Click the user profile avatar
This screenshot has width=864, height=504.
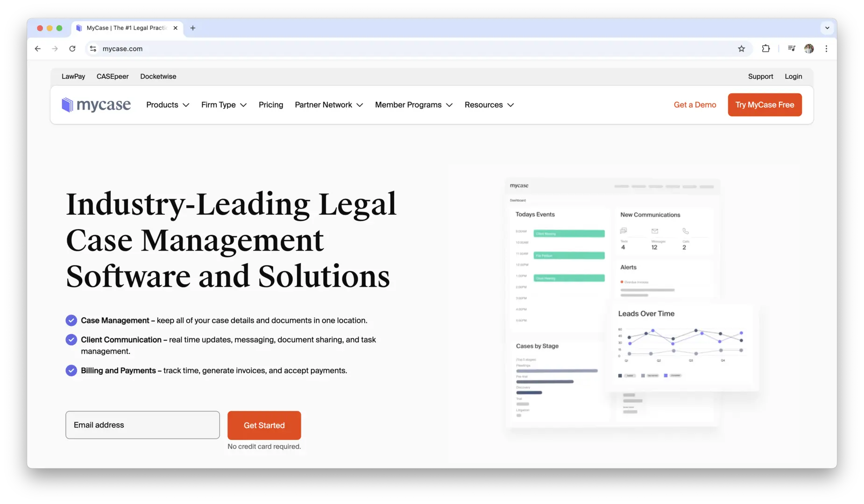point(809,49)
